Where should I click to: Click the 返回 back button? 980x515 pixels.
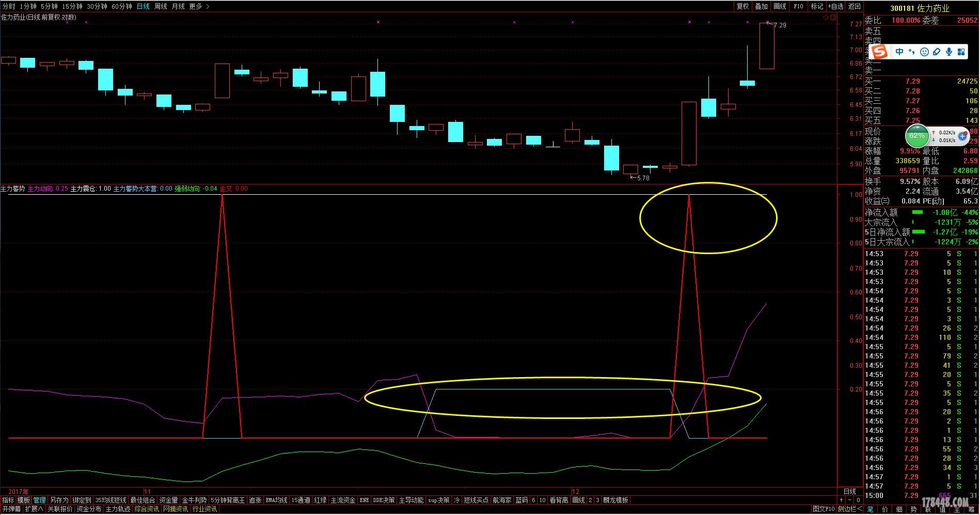tap(855, 6)
